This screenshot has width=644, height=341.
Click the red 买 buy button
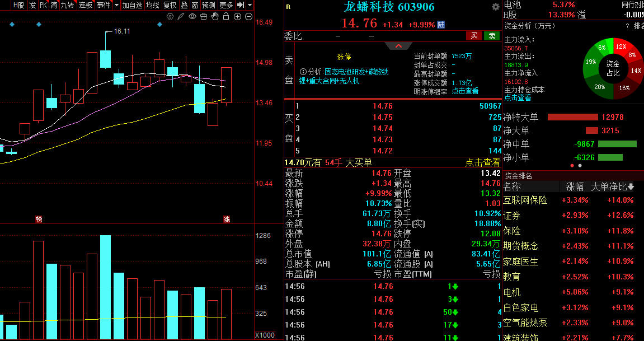coord(474,36)
